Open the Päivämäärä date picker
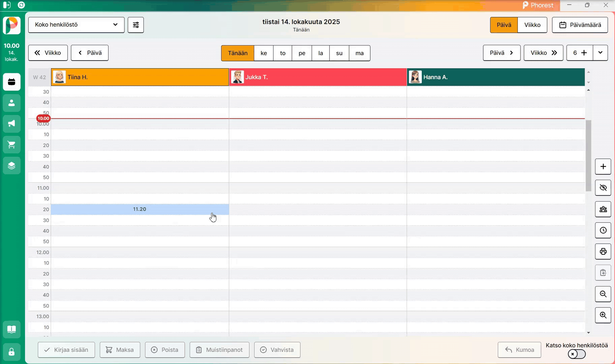Viewport: 615px width, 364px height. pyautogui.click(x=580, y=25)
